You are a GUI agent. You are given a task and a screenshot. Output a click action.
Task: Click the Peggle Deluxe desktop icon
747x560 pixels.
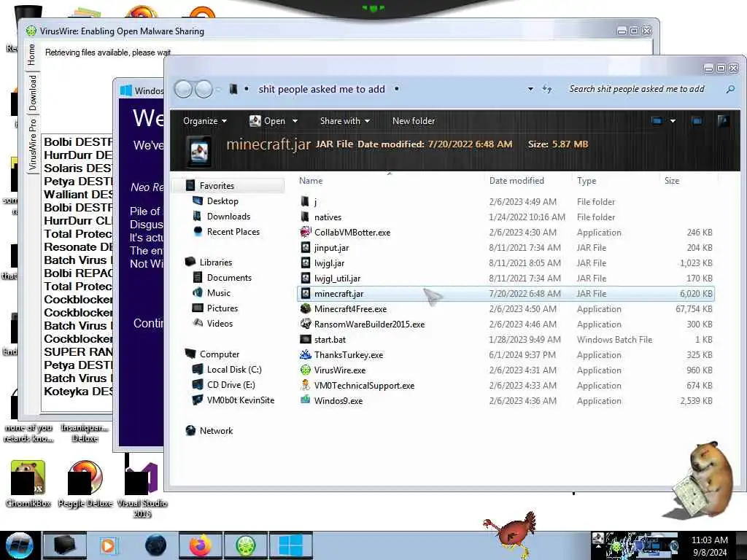coord(85,478)
